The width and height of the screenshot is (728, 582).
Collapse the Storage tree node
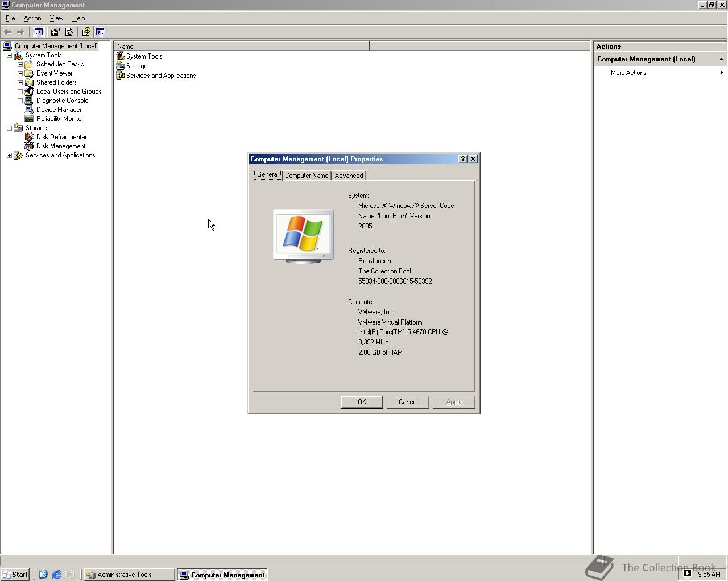coord(9,128)
